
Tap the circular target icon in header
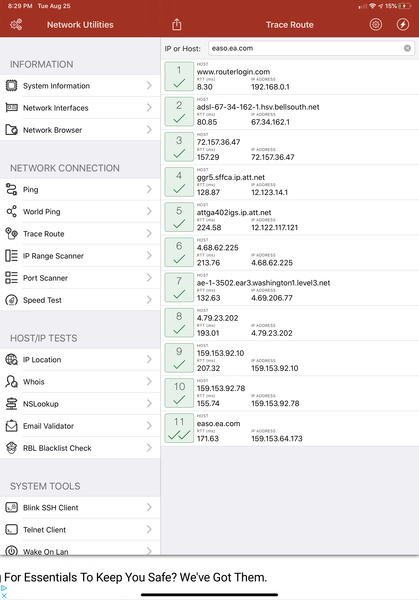376,25
